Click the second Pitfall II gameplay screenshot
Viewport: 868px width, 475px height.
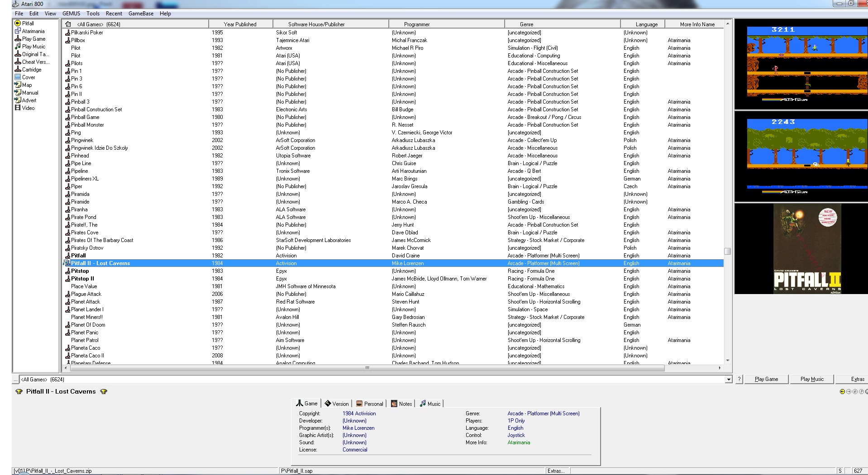click(801, 156)
